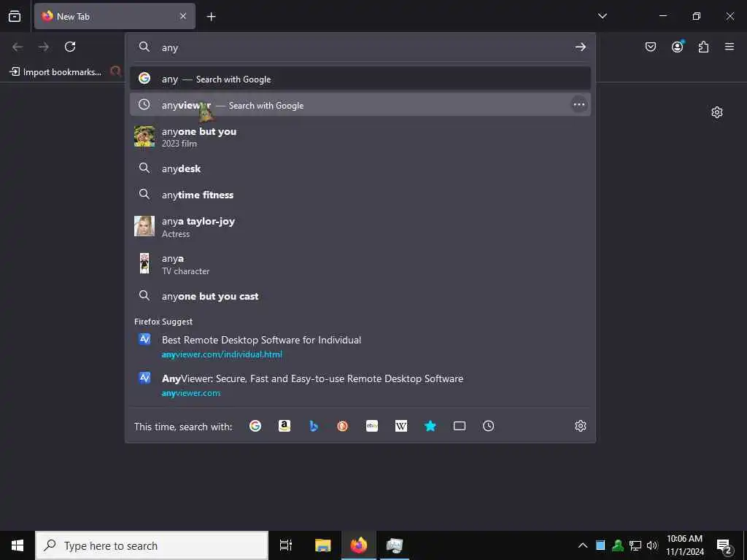Open the three-dot options for anyviewer suggestion
The height and width of the screenshot is (560, 747).
[x=578, y=104]
